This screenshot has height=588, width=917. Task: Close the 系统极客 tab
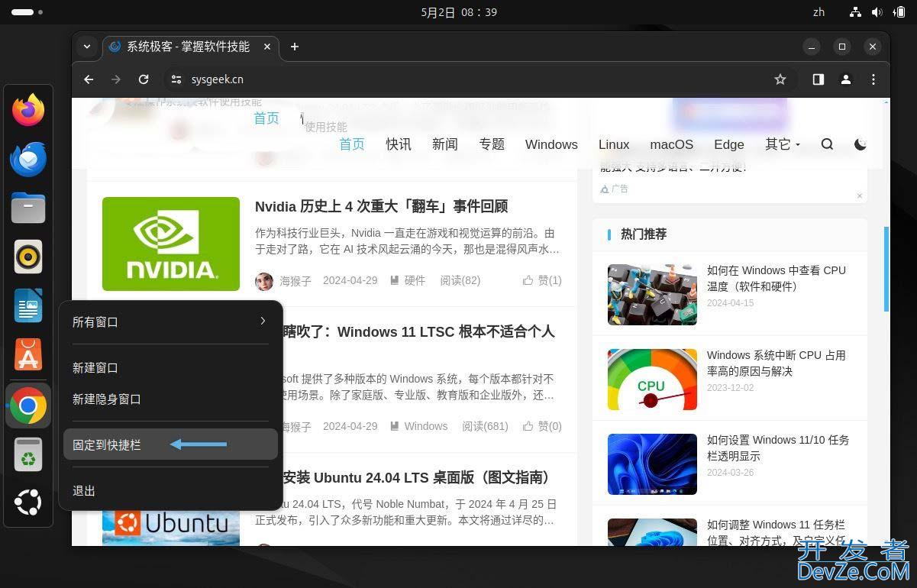[x=267, y=47]
